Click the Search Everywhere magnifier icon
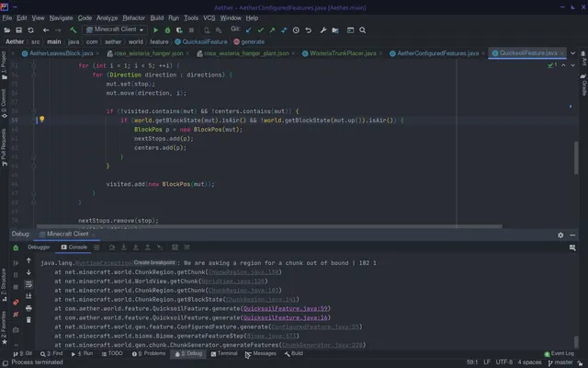 [x=362, y=30]
